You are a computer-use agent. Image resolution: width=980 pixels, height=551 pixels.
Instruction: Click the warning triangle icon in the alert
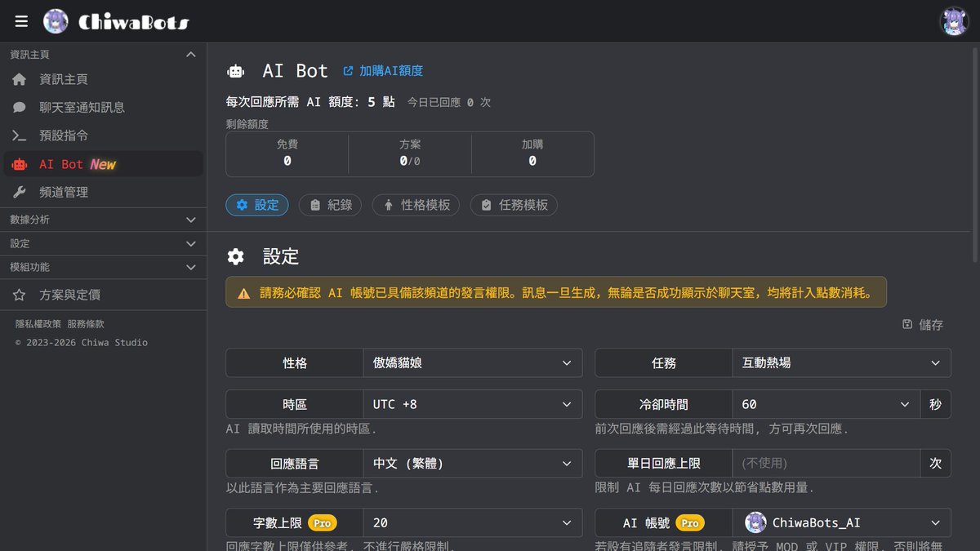tap(244, 293)
